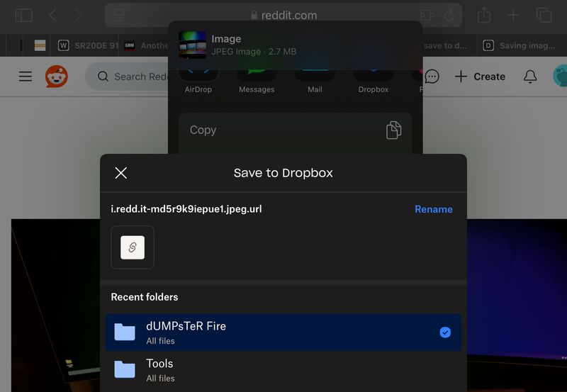Click the Tools folder icon
This screenshot has width=567, height=392.
[x=125, y=369]
